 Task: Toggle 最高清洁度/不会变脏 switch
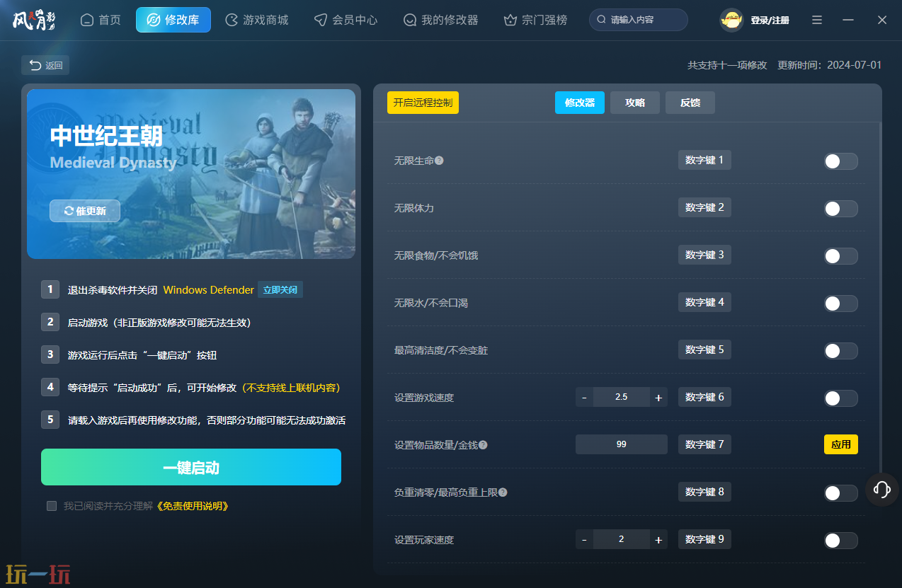click(x=840, y=351)
